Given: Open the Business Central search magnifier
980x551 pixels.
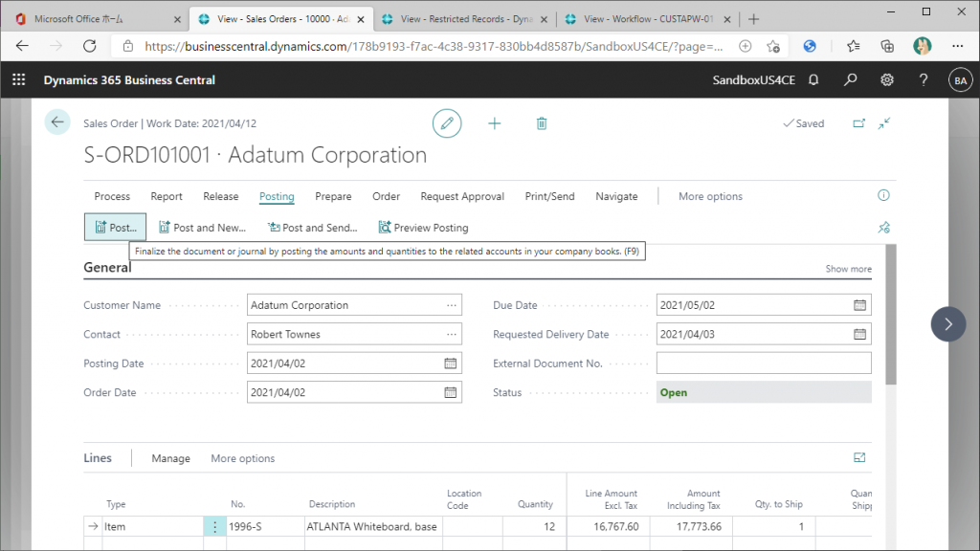Looking at the screenshot, I should (x=850, y=80).
